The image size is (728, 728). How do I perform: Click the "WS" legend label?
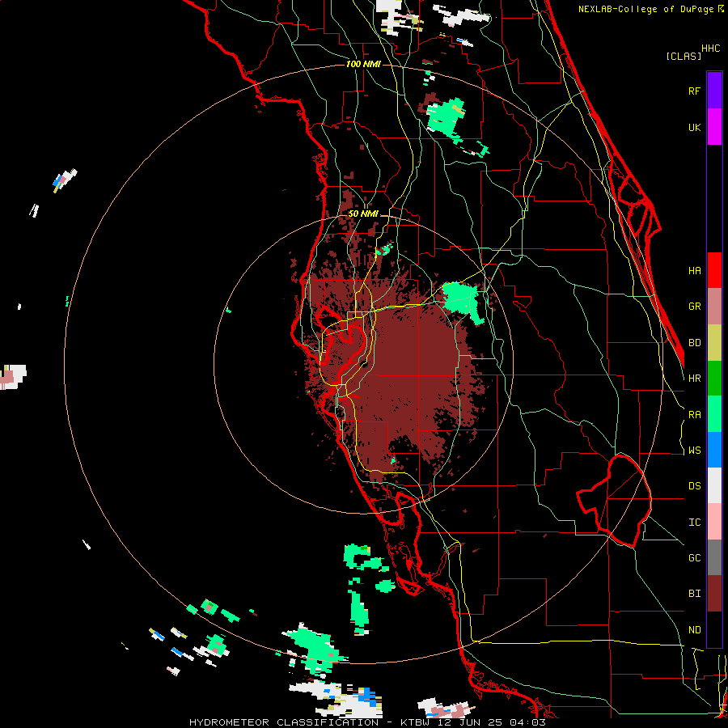(694, 451)
